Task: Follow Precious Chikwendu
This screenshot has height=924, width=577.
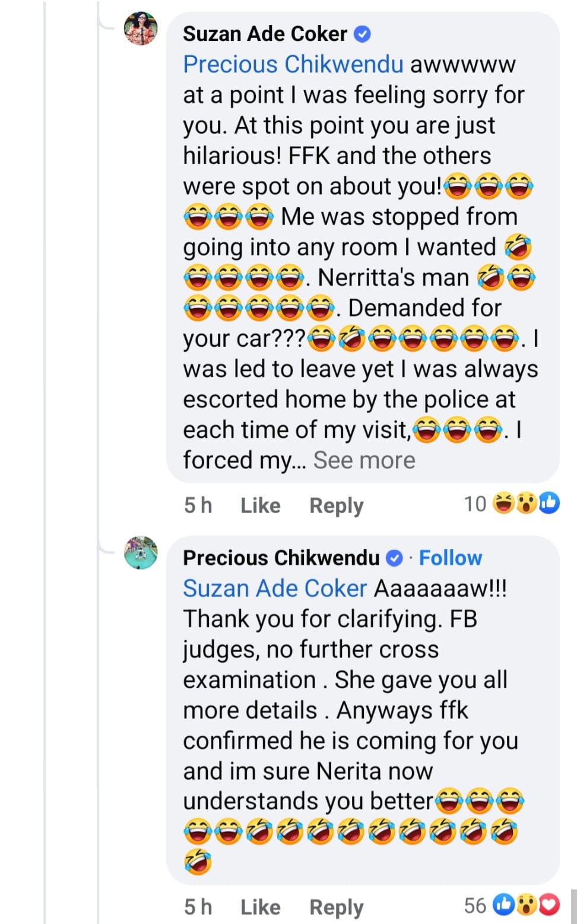Action: (450, 558)
